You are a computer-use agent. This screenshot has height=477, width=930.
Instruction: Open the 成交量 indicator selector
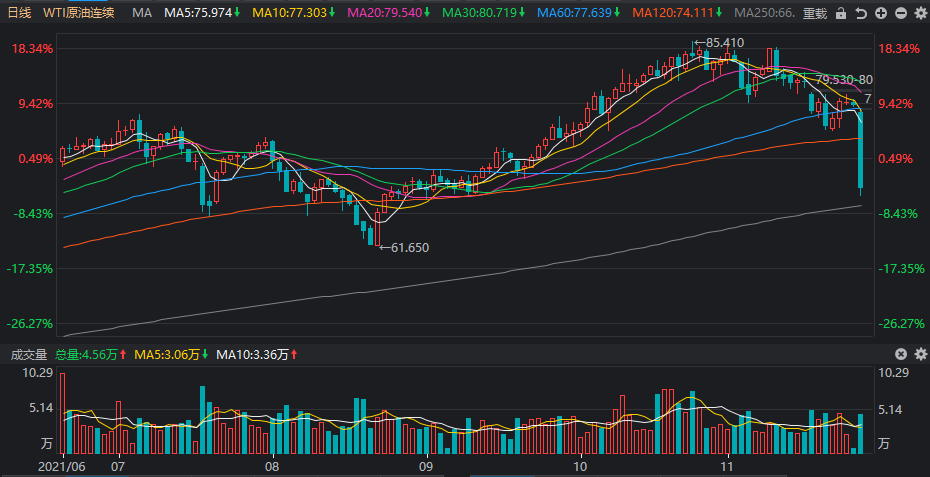(x=28, y=355)
